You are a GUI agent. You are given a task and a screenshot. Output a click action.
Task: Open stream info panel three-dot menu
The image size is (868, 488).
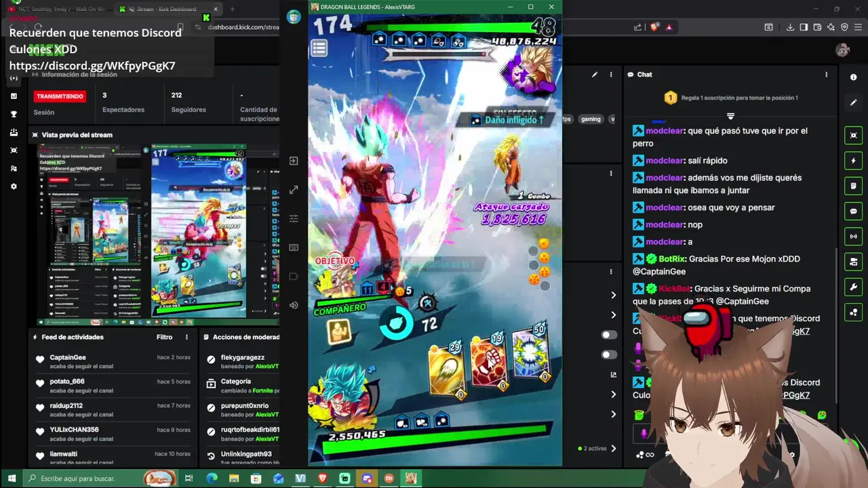tap(611, 75)
